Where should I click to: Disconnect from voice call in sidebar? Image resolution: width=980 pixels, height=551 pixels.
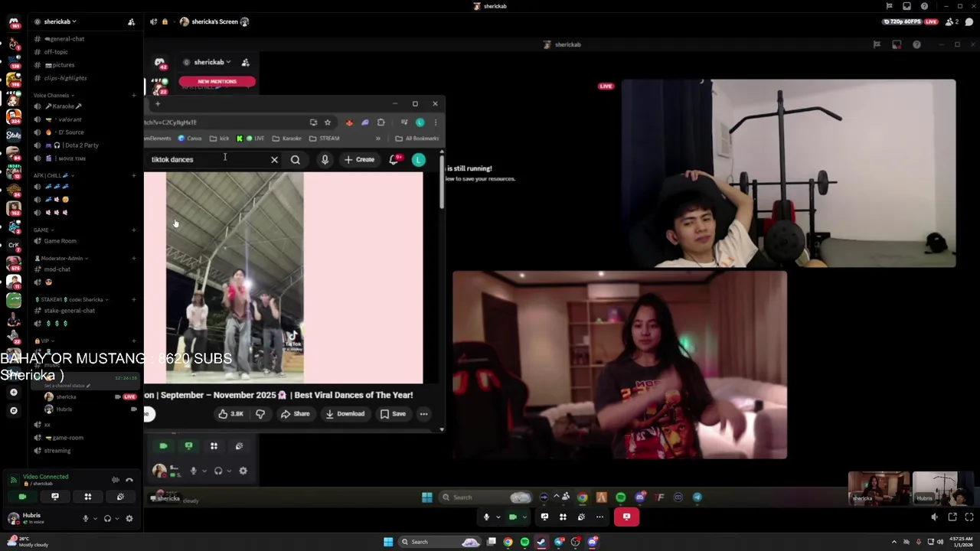[129, 480]
